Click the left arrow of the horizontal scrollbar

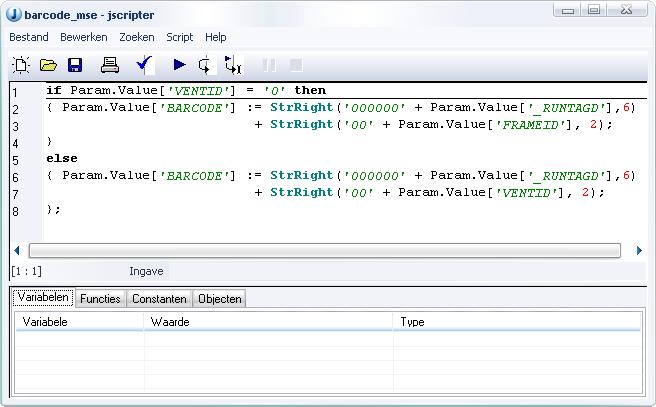(17, 251)
